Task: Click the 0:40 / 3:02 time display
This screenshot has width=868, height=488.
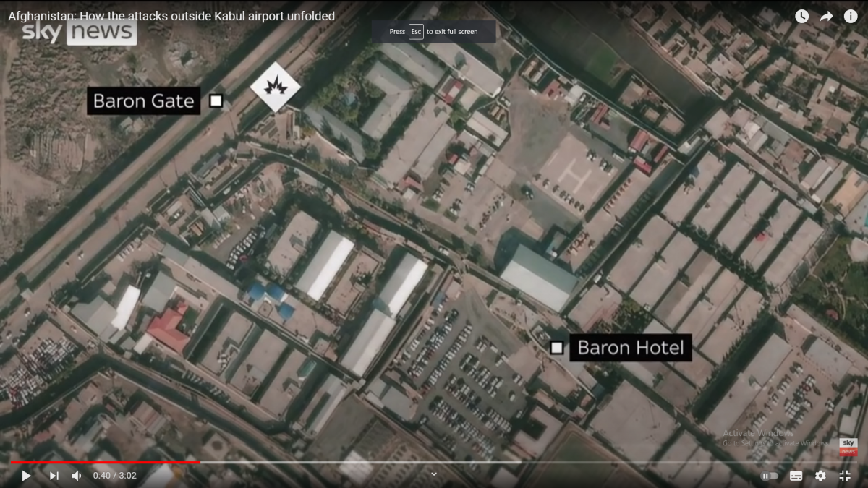Action: point(115,476)
